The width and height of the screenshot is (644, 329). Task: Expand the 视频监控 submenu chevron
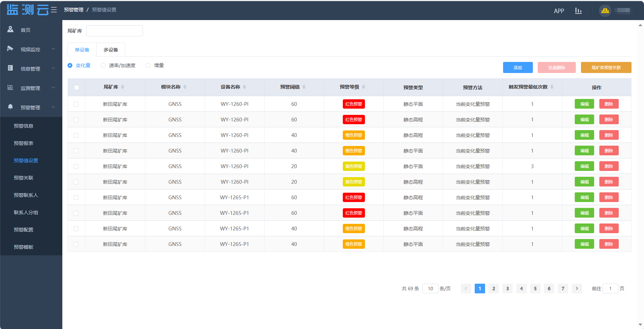point(53,49)
